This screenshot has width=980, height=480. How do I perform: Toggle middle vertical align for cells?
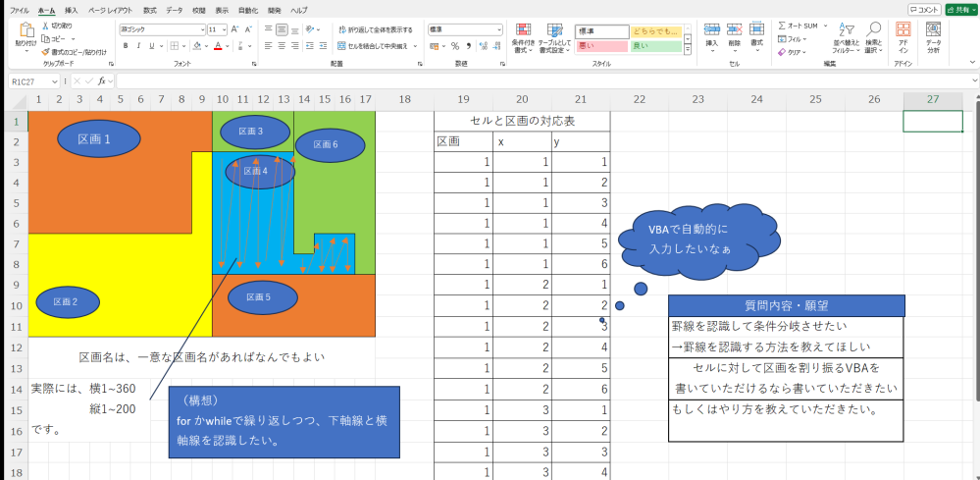tap(282, 29)
